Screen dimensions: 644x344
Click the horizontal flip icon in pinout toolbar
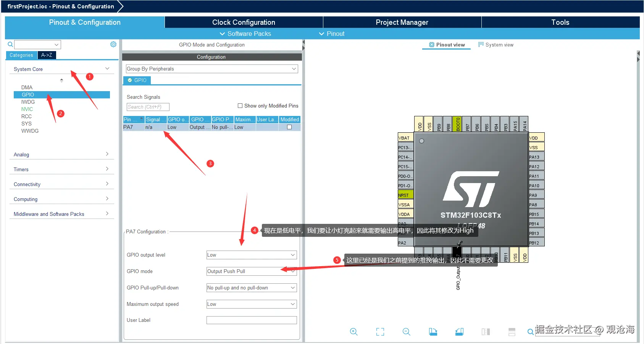pyautogui.click(x=486, y=332)
